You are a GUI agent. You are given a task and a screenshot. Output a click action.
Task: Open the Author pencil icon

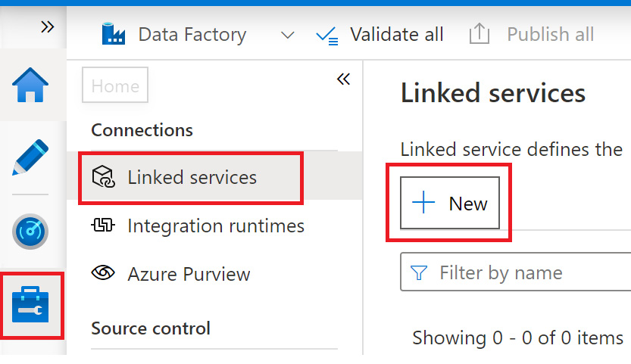[x=30, y=157]
